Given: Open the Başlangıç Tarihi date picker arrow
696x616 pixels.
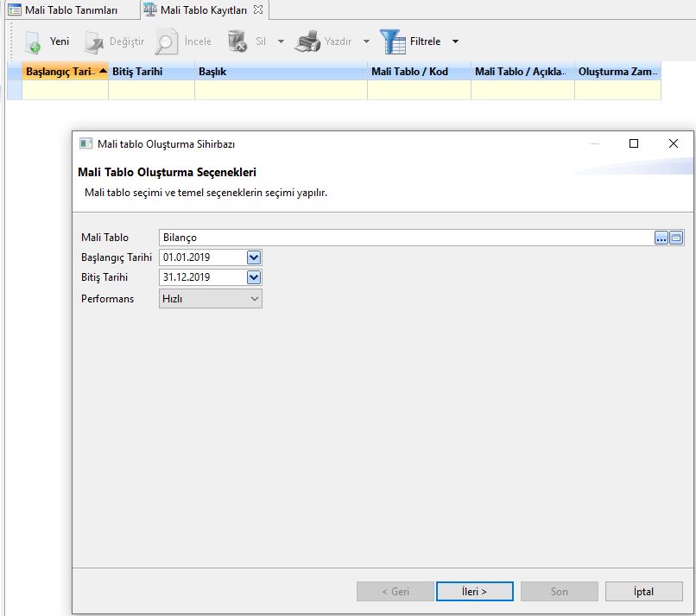Looking at the screenshot, I should point(253,257).
